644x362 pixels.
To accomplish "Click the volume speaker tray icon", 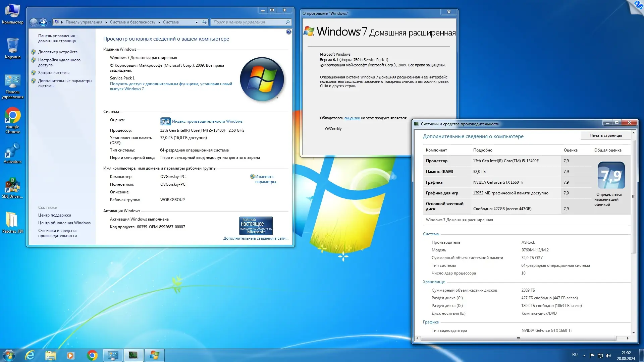I will click(x=608, y=356).
